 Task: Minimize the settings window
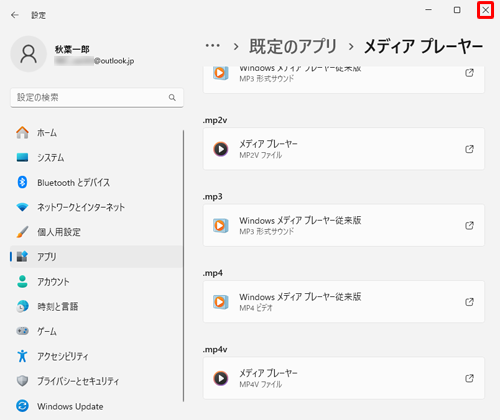click(429, 10)
